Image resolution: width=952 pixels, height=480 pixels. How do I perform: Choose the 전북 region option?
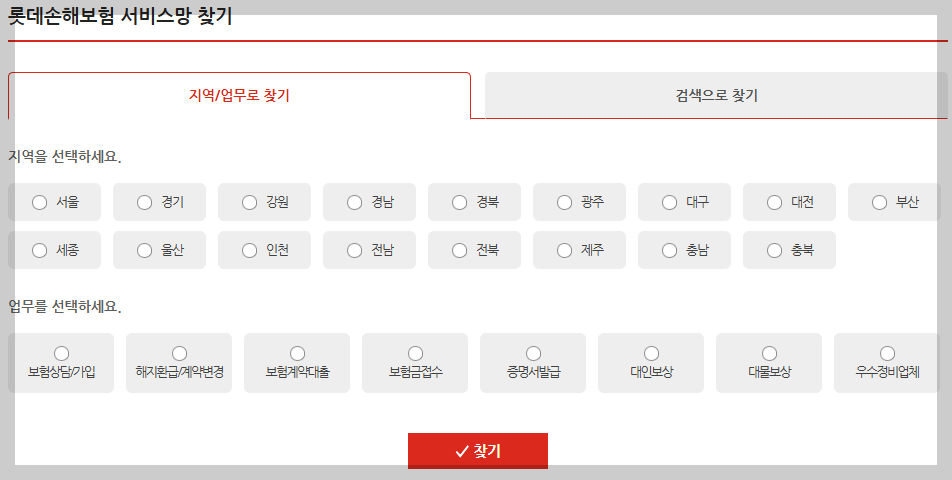tap(460, 250)
